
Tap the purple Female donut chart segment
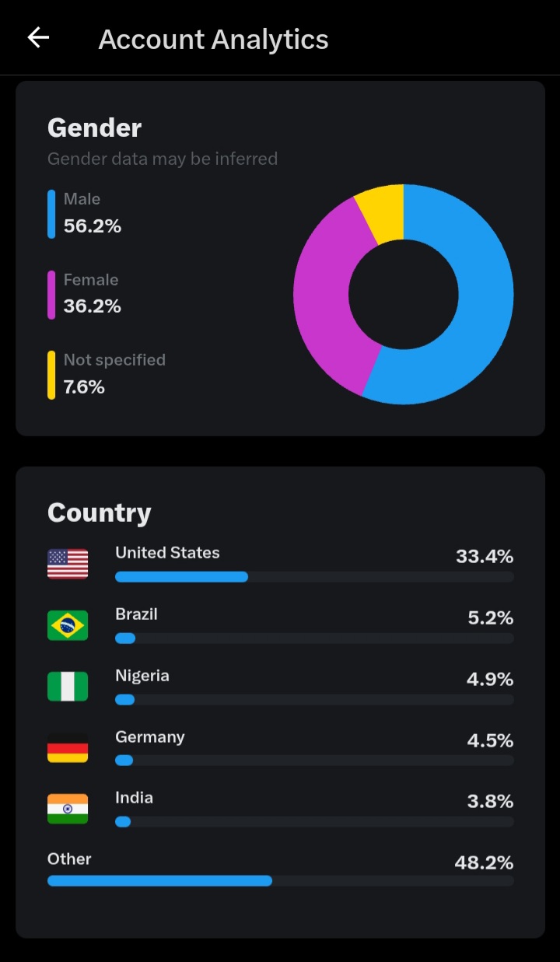pyautogui.click(x=323, y=296)
